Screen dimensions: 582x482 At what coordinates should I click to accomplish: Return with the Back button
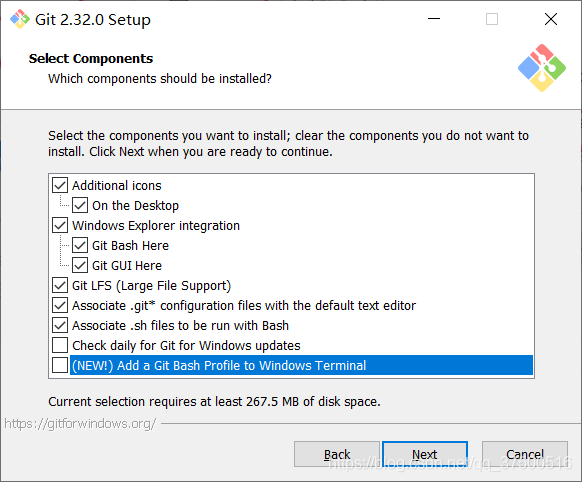click(337, 454)
